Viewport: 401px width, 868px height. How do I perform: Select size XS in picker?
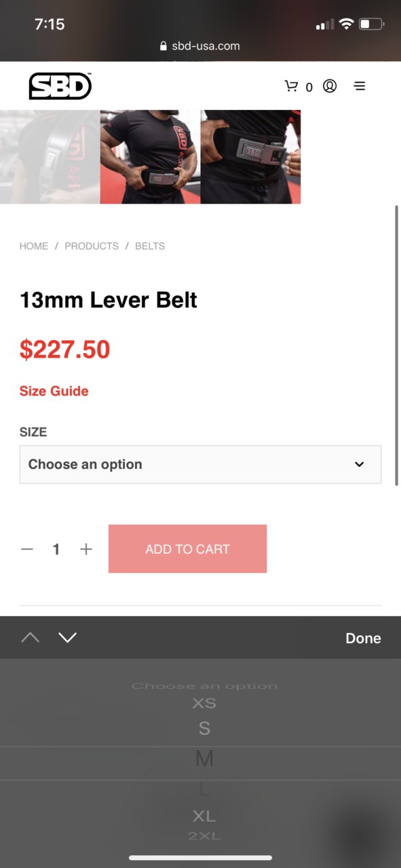tap(204, 704)
